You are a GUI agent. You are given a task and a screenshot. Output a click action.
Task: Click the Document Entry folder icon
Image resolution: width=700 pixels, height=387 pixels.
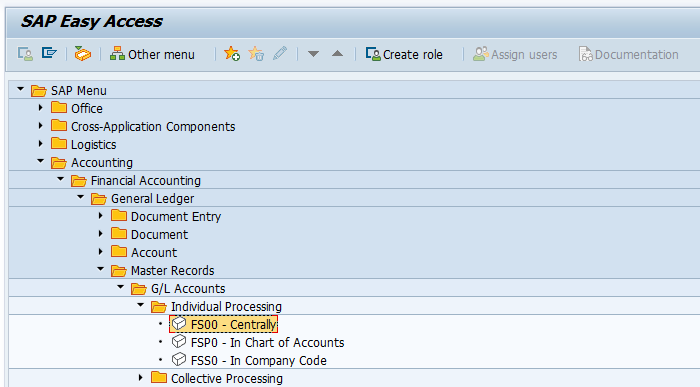pyautogui.click(x=118, y=216)
